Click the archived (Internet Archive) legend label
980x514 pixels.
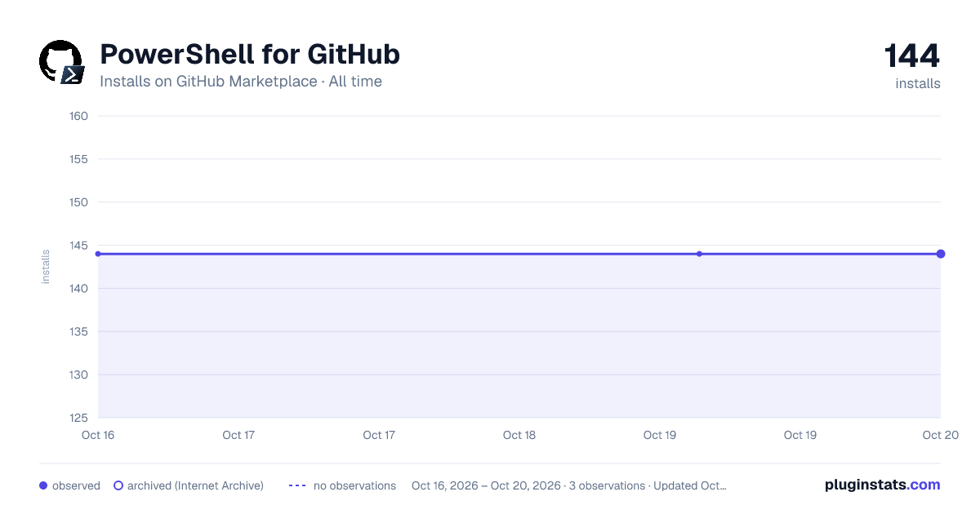(x=195, y=485)
